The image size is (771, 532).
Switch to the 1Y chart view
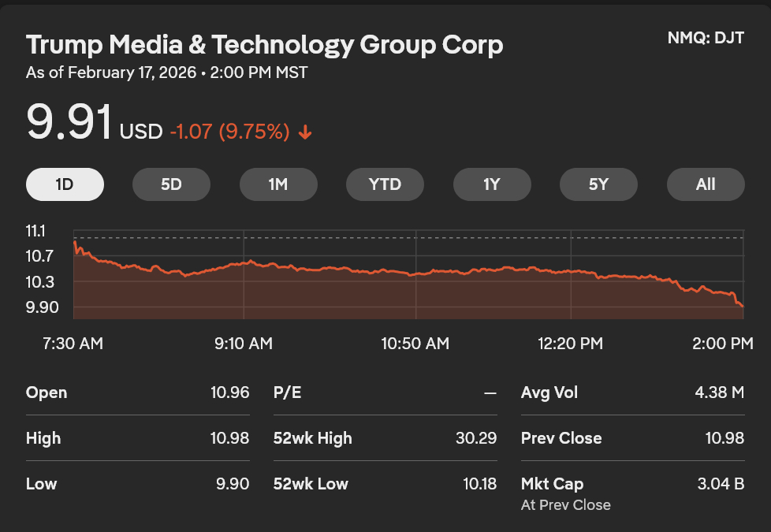(x=492, y=184)
